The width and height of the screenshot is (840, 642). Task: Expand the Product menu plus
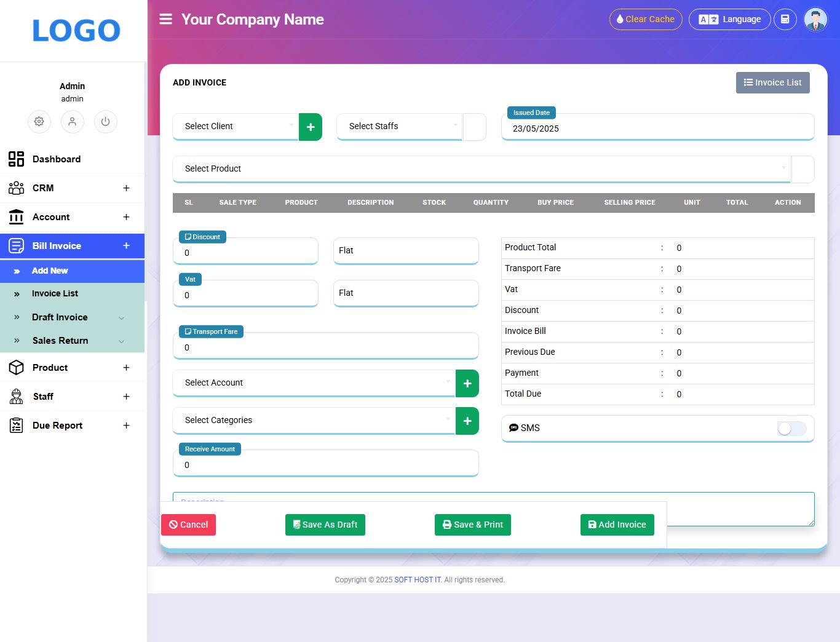(126, 368)
